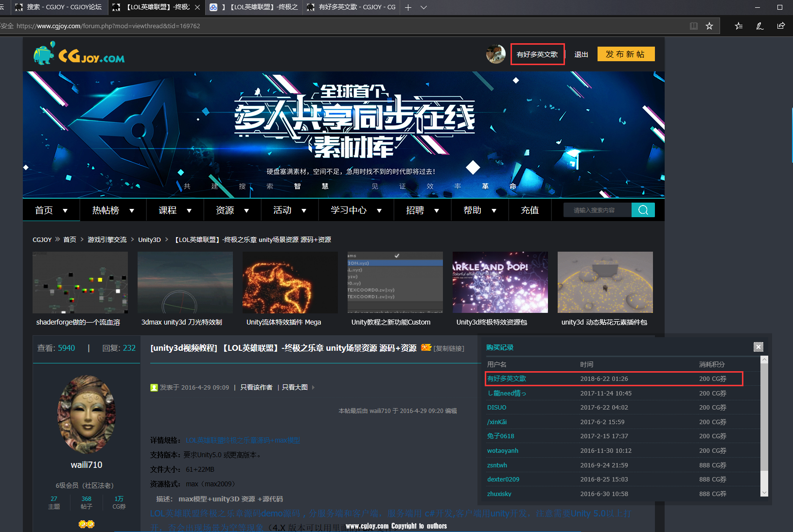Click the 发布新帖 button
The image size is (793, 532).
click(626, 54)
